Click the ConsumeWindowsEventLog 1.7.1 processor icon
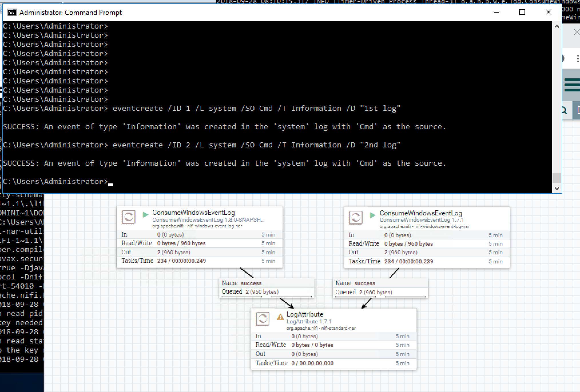 click(x=356, y=218)
